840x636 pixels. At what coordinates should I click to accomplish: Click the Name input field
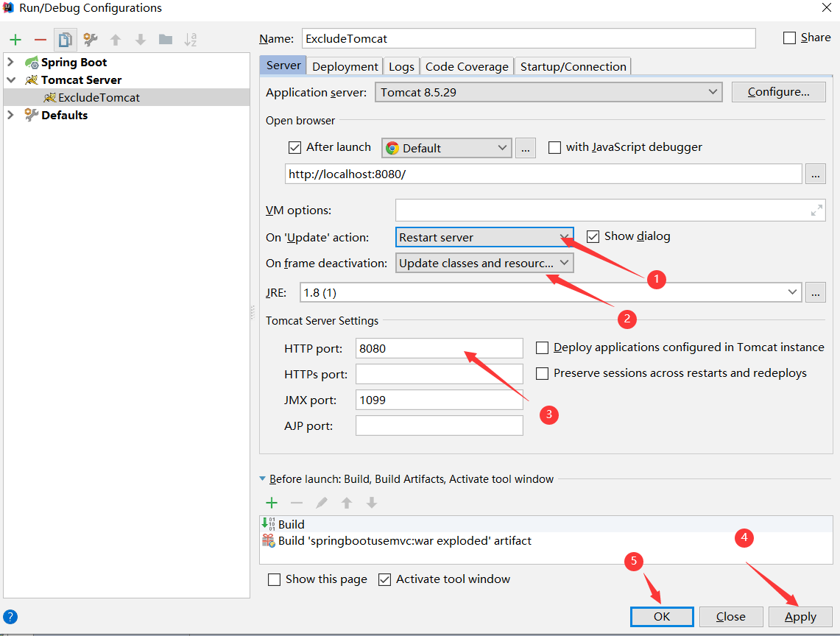pyautogui.click(x=529, y=38)
